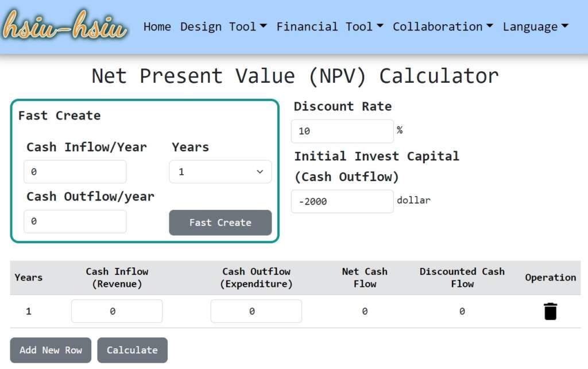Viewport: 588px width, 369px height.
Task: Focus the Cash Inflow/Year input field
Action: pos(75,172)
